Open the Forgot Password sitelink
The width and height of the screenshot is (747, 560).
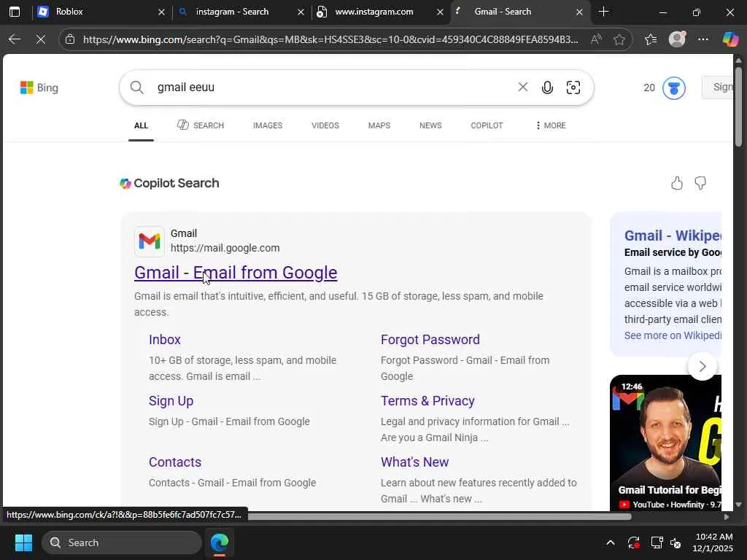[x=430, y=340]
